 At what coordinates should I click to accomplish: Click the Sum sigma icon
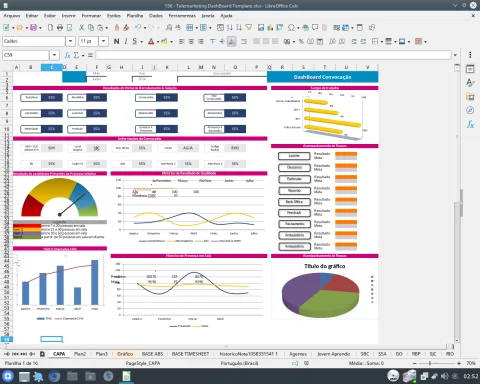(x=76, y=55)
